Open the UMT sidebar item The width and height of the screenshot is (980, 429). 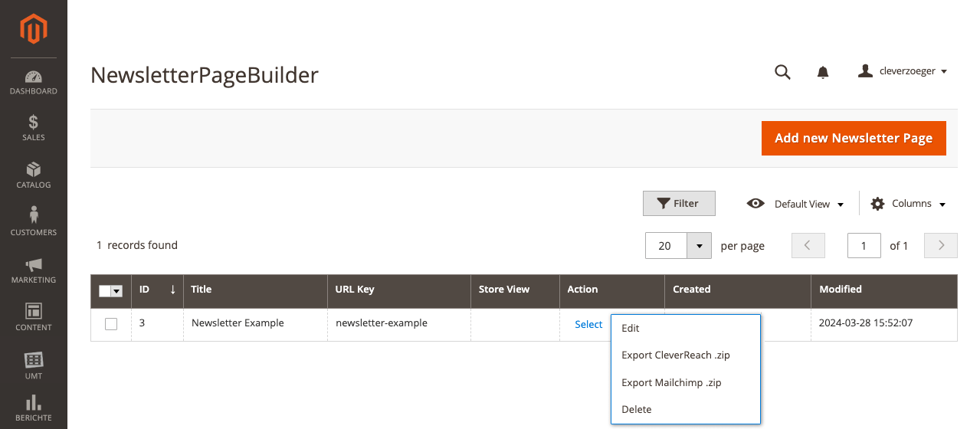point(34,366)
